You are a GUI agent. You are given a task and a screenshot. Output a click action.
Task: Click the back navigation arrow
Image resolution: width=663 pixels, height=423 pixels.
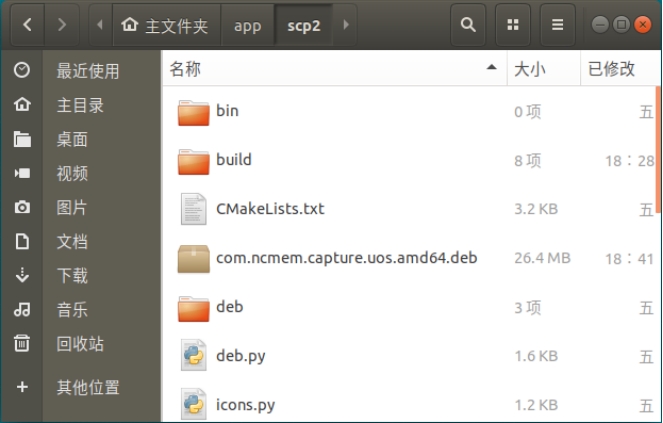(26, 25)
